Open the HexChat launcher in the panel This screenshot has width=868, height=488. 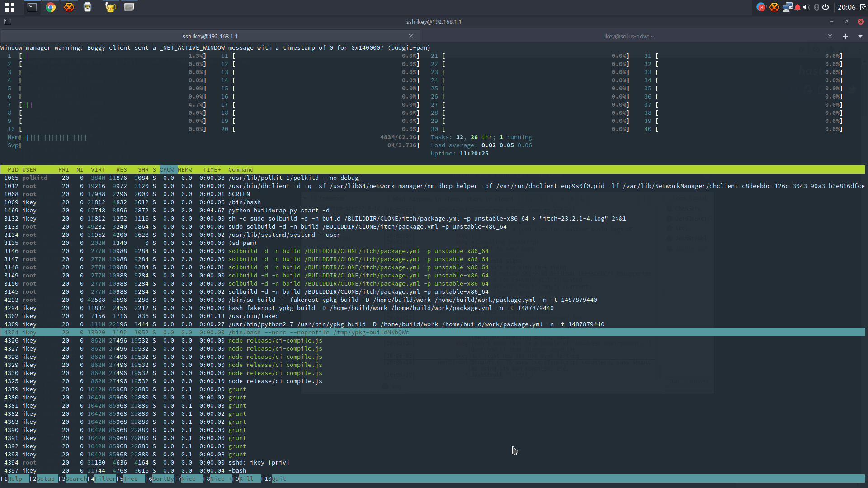[69, 7]
